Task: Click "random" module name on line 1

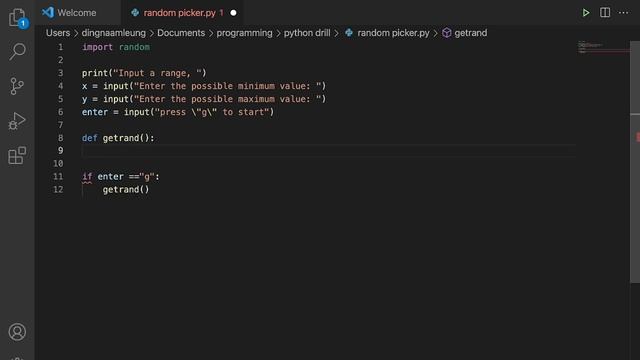Action: pyautogui.click(x=134, y=47)
